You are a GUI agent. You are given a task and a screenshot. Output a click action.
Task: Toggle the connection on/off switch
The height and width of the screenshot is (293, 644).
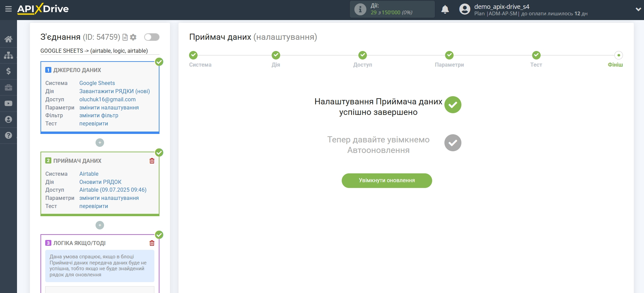152,37
